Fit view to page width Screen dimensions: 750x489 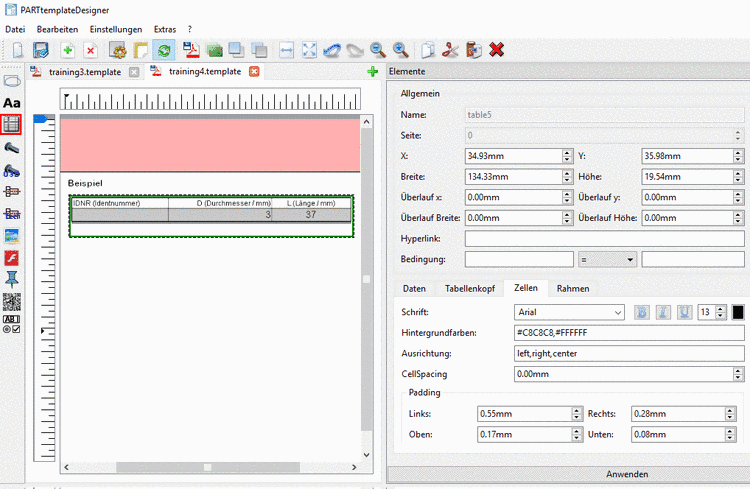[286, 50]
